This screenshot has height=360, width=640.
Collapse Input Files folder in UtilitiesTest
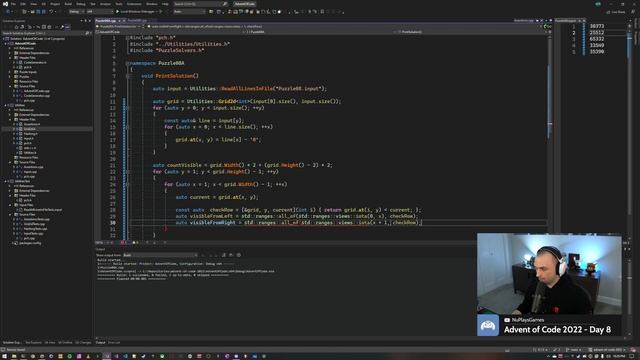pyautogui.click(x=11, y=205)
